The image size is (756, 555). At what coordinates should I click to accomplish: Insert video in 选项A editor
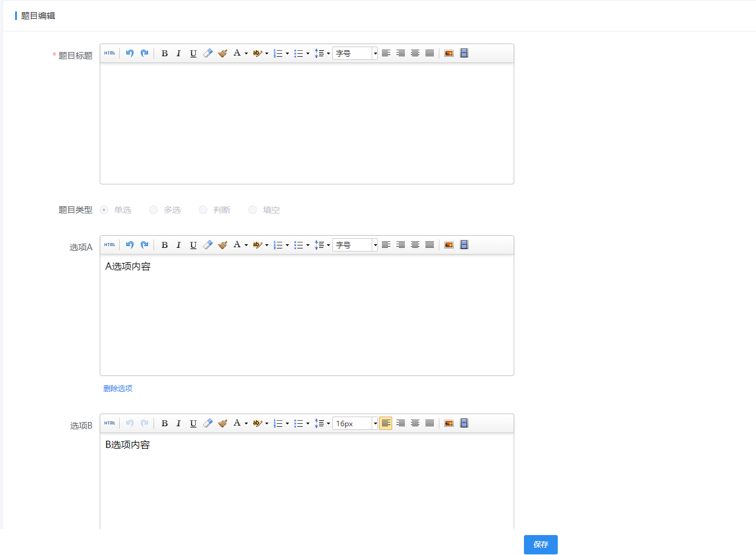464,245
